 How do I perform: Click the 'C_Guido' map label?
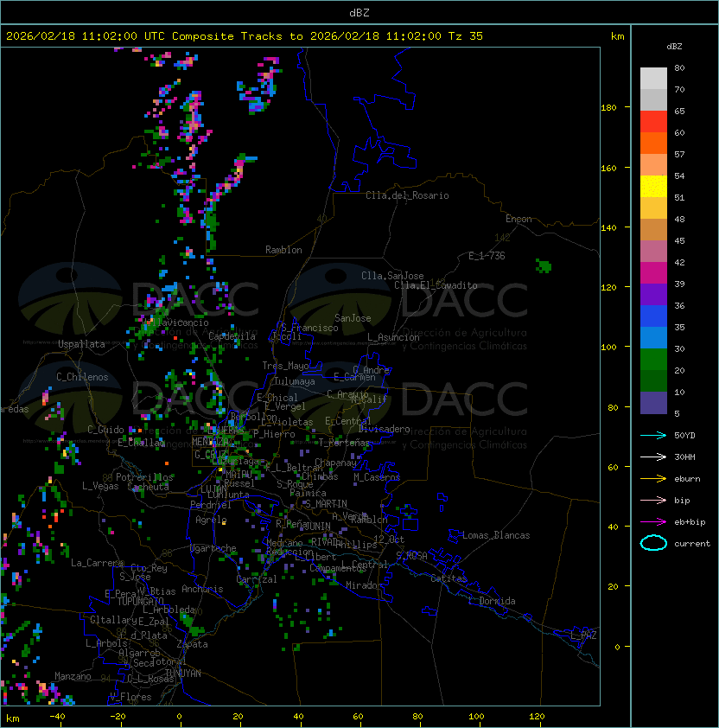click(x=105, y=430)
